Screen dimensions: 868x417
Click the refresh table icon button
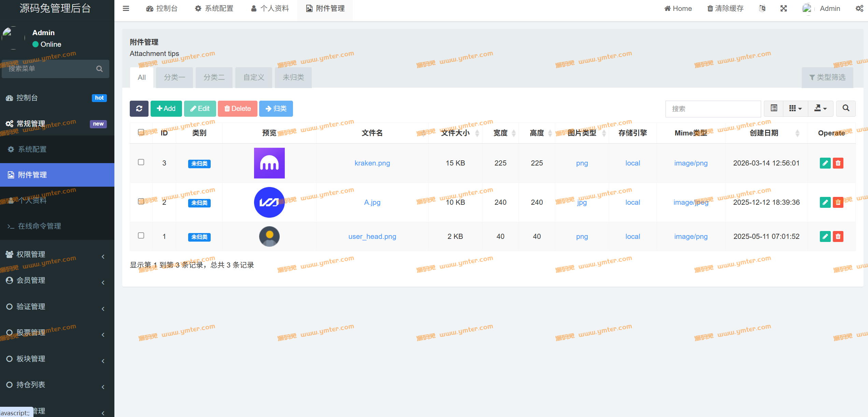(x=139, y=109)
